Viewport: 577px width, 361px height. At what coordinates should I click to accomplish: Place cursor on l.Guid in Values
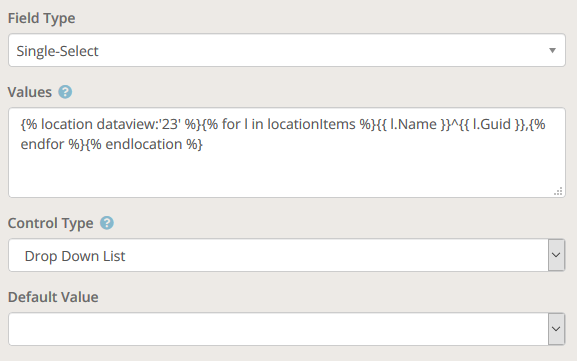click(x=491, y=124)
